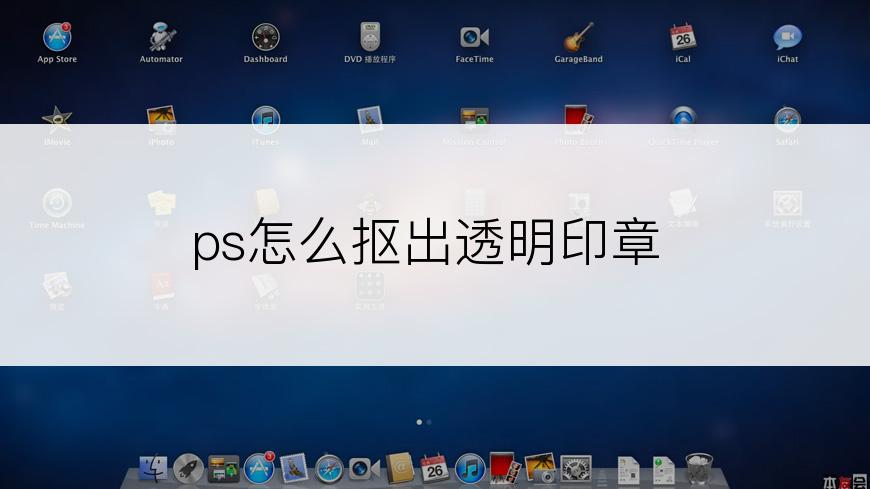Open System Preferences gear in the Dock
870x489 pixels.
click(576, 469)
